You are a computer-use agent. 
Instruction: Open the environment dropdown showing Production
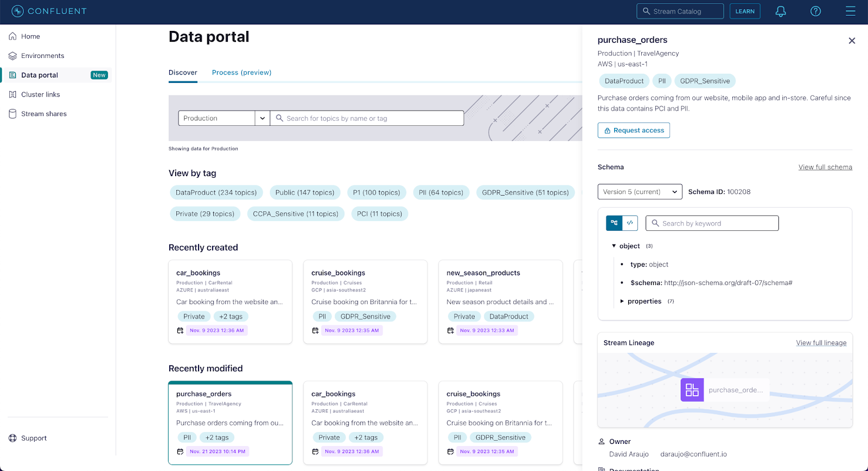tap(224, 118)
